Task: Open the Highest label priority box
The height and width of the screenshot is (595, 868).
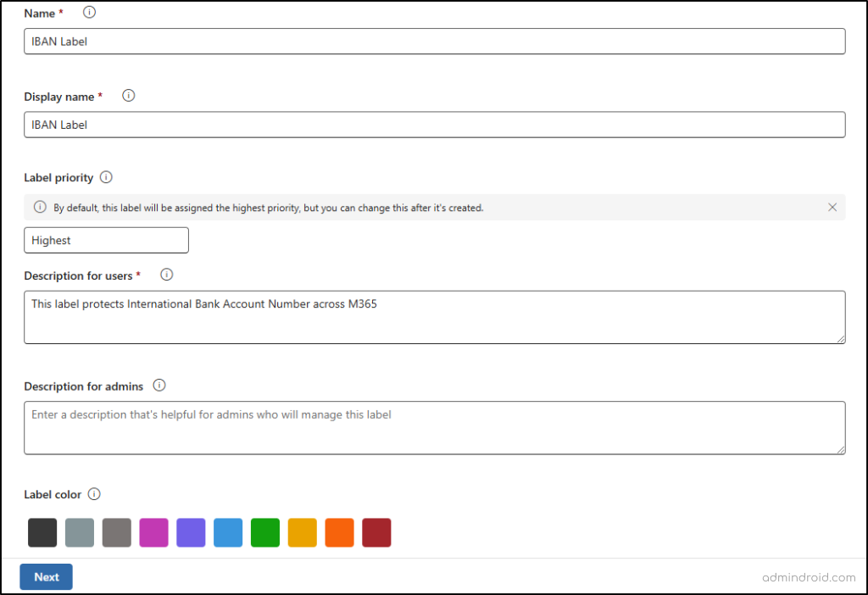Action: (106, 240)
